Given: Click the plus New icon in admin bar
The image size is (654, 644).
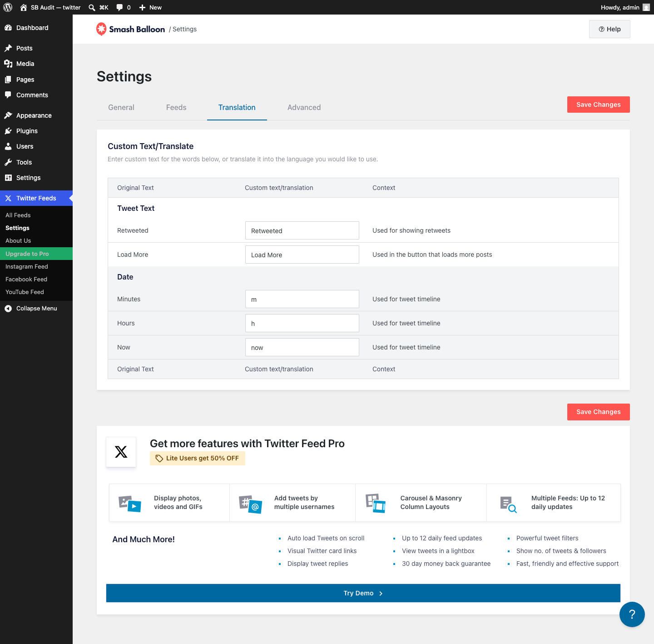Looking at the screenshot, I should (142, 7).
